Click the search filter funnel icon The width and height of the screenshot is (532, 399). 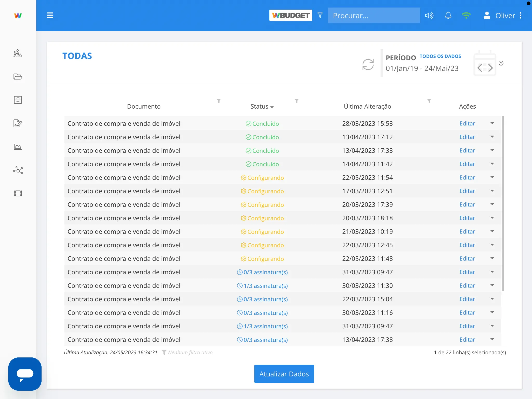click(x=320, y=15)
